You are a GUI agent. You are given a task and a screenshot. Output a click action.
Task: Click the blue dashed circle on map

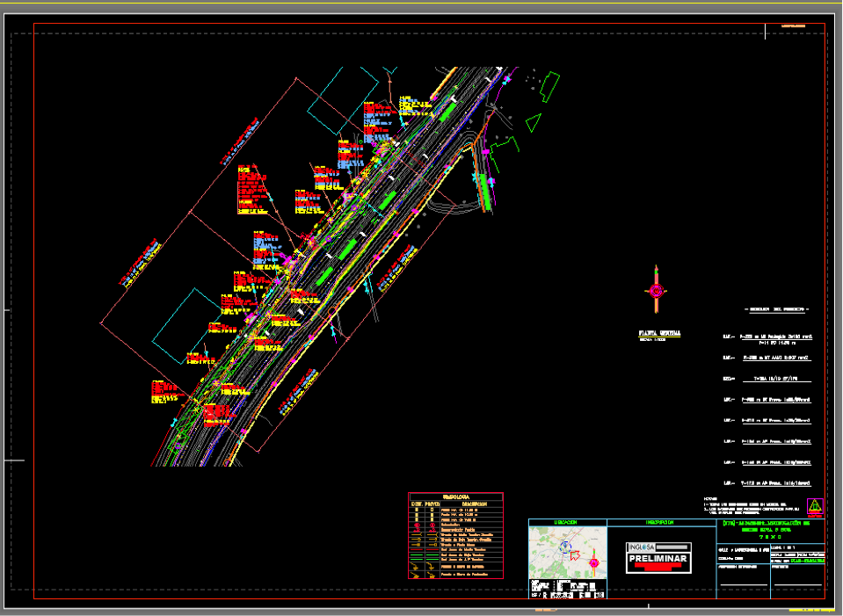(567, 548)
